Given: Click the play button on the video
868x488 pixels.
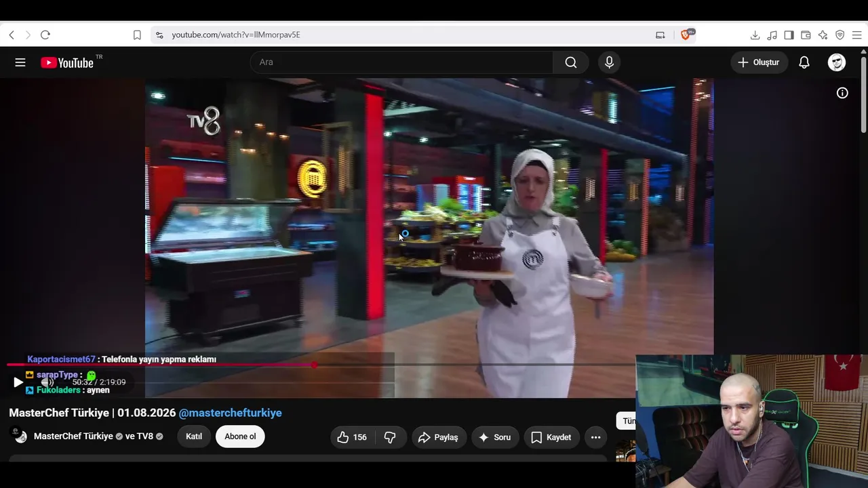Looking at the screenshot, I should 18,382.
